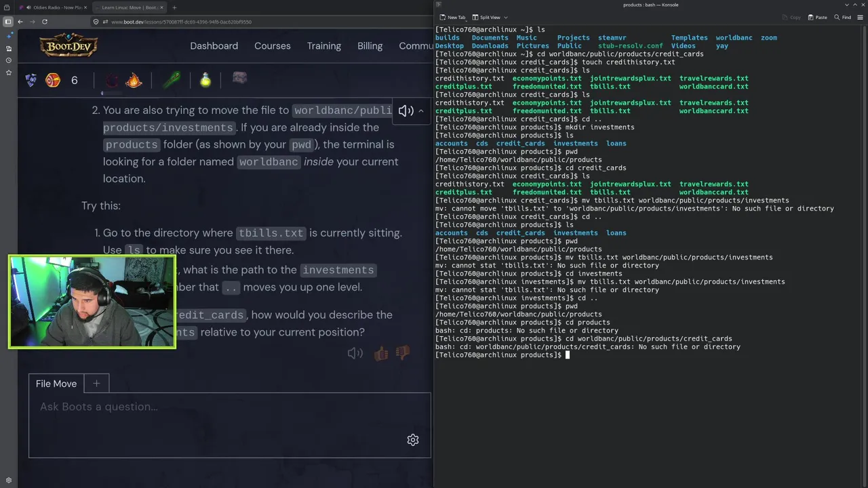Click the green wand icon
The width and height of the screenshot is (868, 488).
point(171,80)
